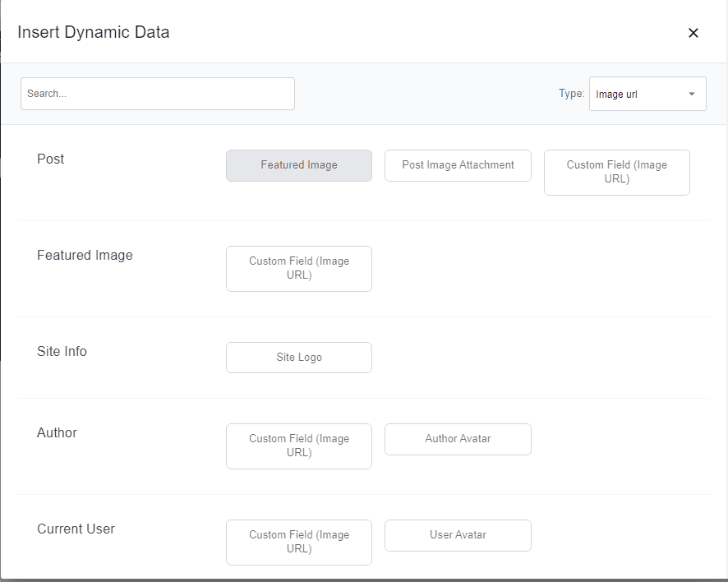Click the Current User section label
This screenshot has height=582, width=728.
pos(76,529)
